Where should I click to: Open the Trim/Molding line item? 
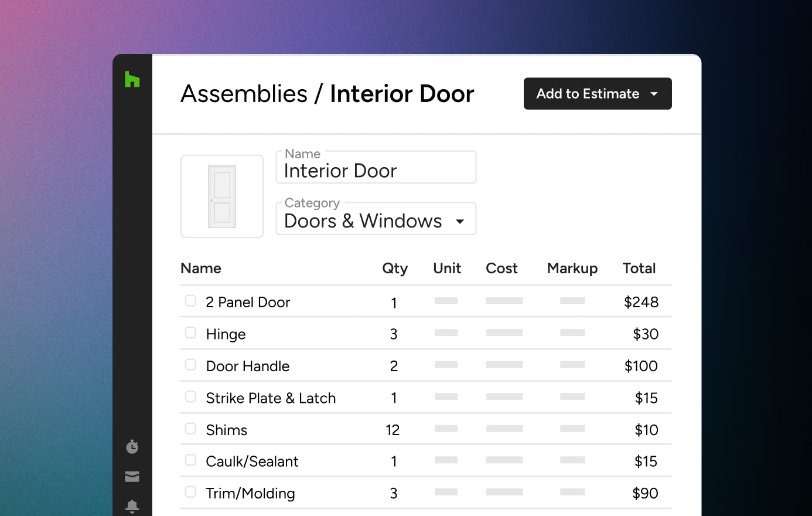pyautogui.click(x=250, y=494)
